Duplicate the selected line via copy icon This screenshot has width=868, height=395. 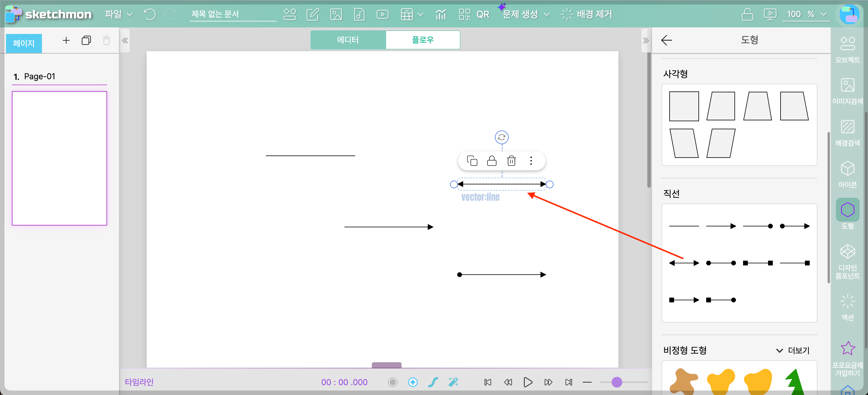(472, 161)
